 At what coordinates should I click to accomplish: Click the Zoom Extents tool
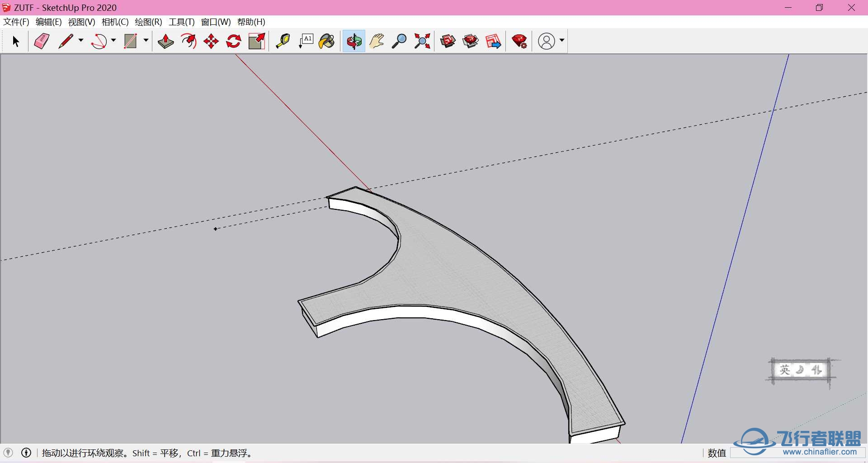click(x=422, y=41)
